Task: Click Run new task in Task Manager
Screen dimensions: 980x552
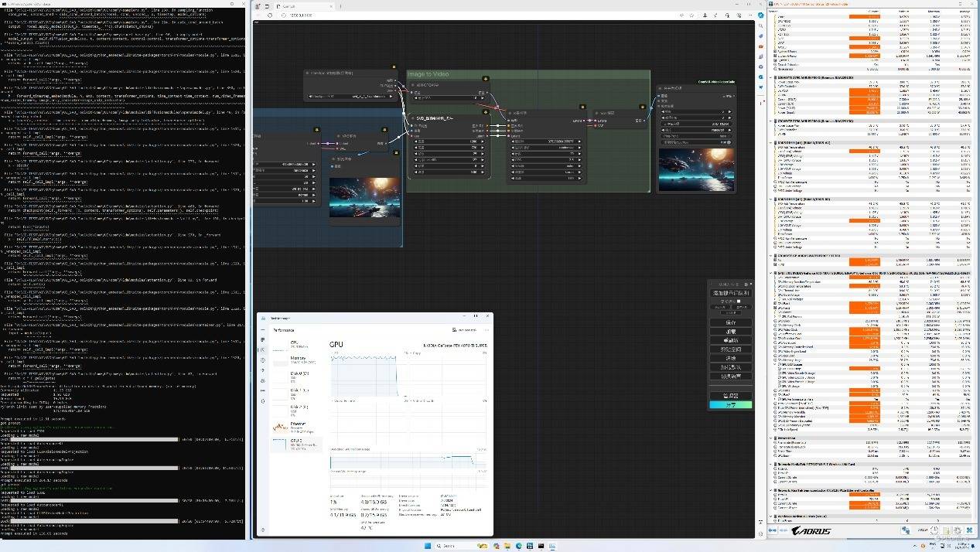Action: point(465,329)
